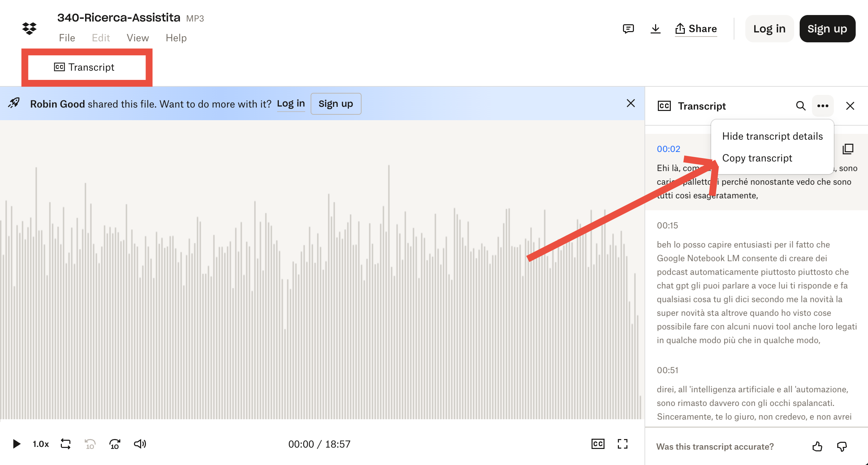Skip forward 10 seconds
This screenshot has height=465, width=868.
click(115, 444)
